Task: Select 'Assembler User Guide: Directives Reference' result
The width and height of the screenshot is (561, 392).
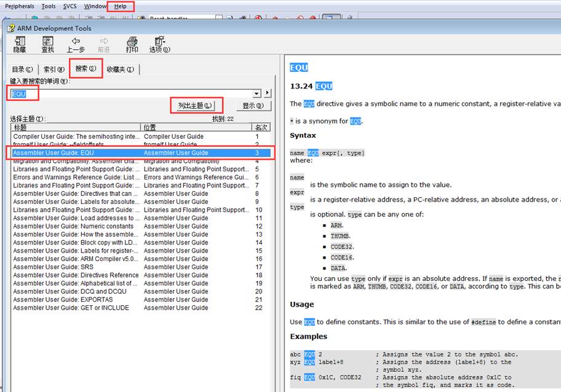Action: tap(141, 275)
